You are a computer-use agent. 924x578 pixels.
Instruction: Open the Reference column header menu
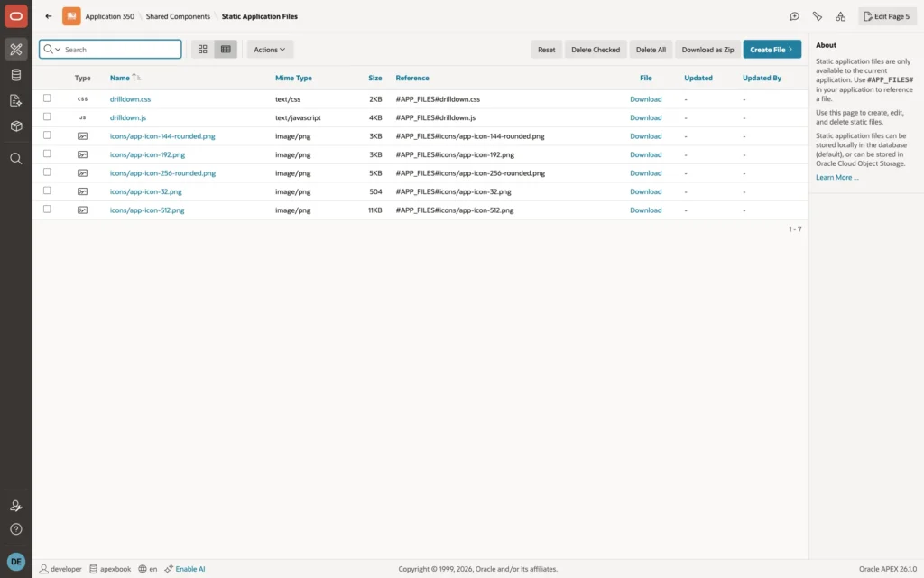pyautogui.click(x=412, y=78)
